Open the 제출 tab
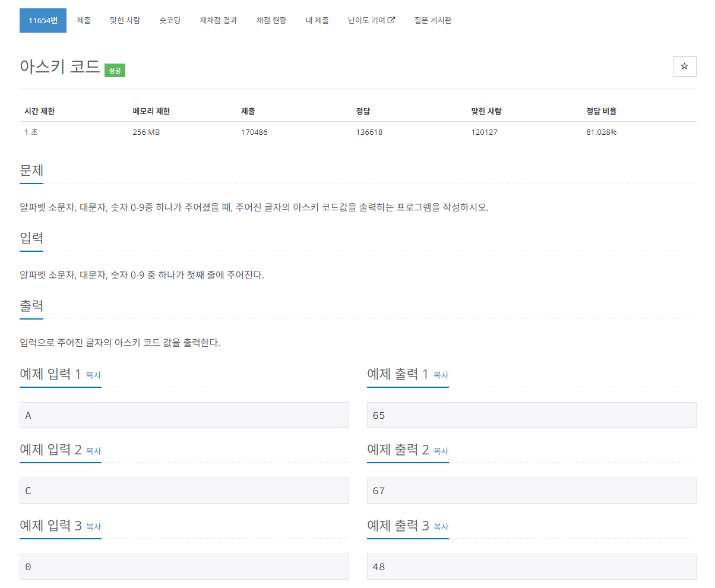The height and width of the screenshot is (588, 715). pos(84,20)
